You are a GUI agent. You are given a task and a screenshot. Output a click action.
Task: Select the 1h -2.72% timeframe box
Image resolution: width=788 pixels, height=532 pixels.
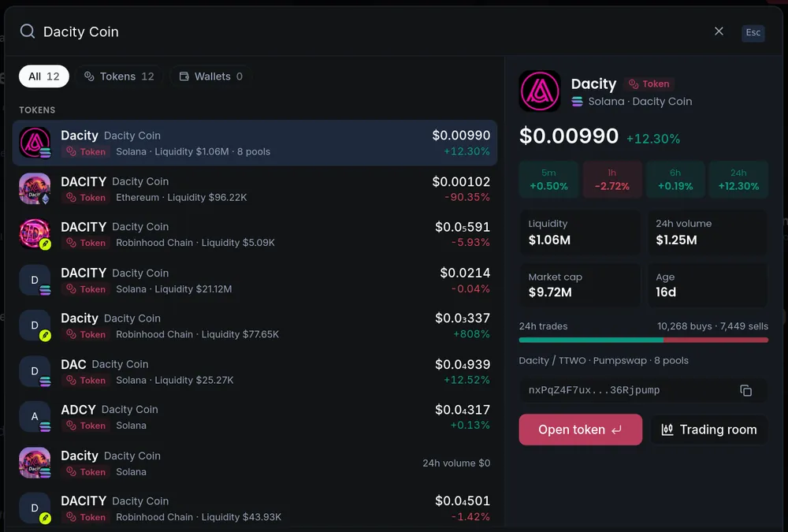(x=612, y=180)
